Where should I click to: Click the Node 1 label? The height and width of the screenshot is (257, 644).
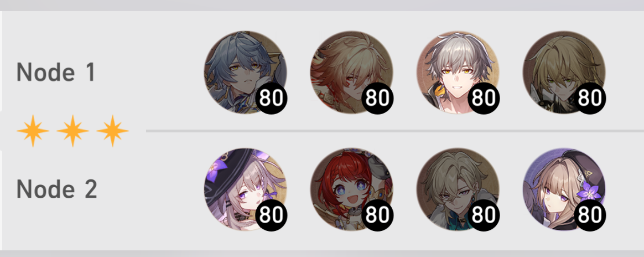[x=56, y=72]
